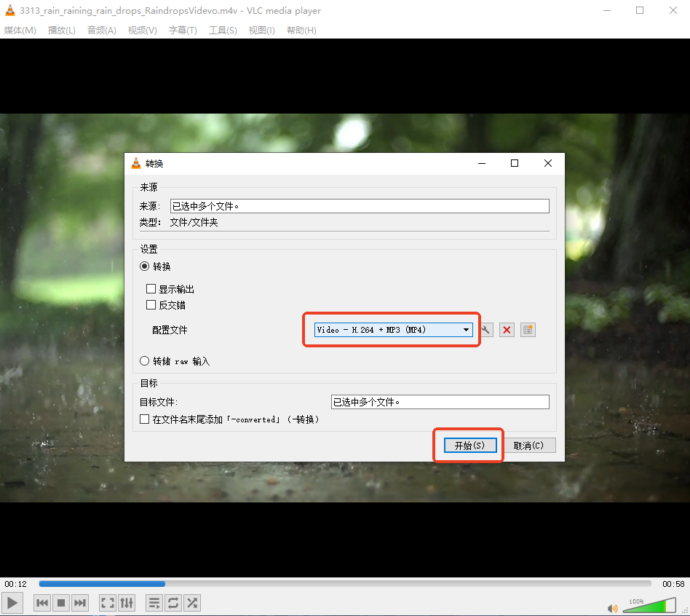Enable the 显示输出 checkbox

[x=151, y=288]
